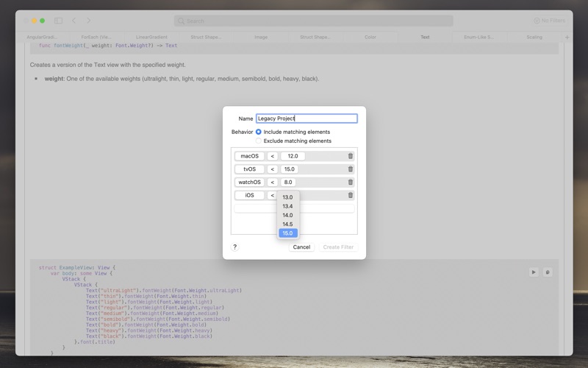The image size is (588, 368).
Task: Delete the macOS filter rule
Action: [350, 156]
